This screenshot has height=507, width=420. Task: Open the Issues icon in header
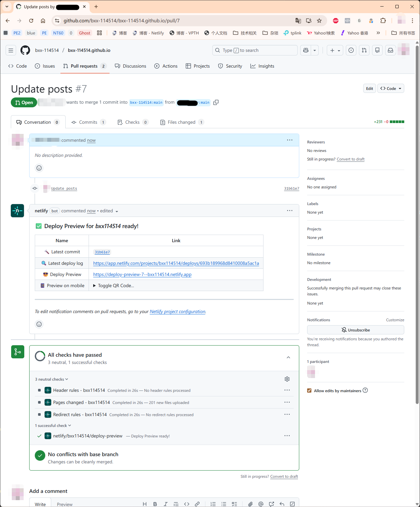coord(351,50)
